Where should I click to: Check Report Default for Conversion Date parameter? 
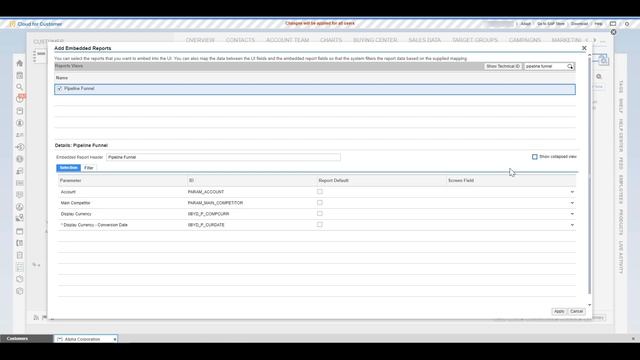click(320, 224)
